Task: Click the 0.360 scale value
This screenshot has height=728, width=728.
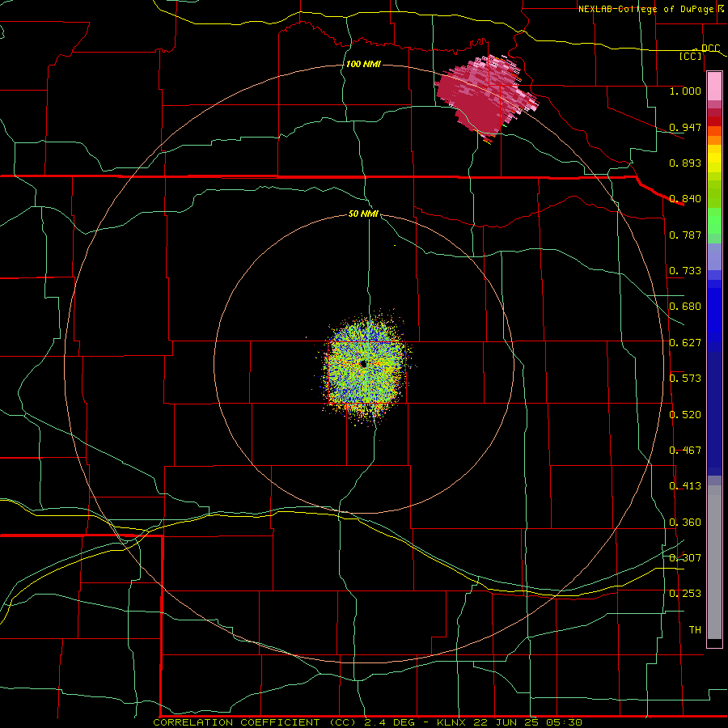Action: pyautogui.click(x=685, y=523)
